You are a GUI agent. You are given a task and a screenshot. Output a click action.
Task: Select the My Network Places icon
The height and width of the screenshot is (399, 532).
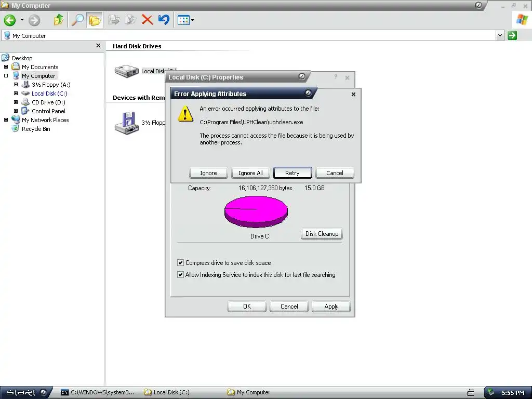tap(16, 119)
